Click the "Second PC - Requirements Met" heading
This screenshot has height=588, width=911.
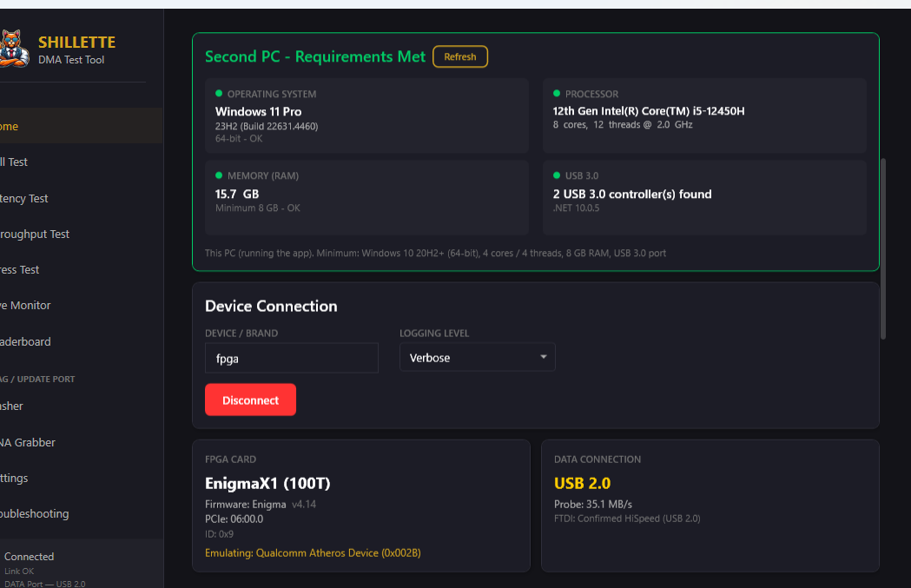315,56
